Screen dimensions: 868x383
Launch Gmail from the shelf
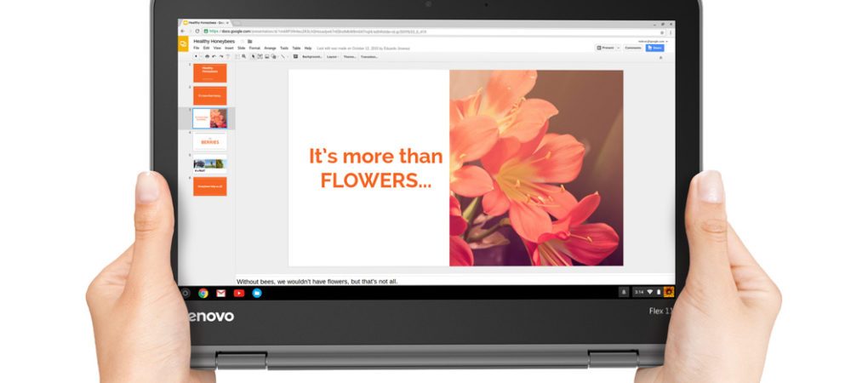[221, 293]
